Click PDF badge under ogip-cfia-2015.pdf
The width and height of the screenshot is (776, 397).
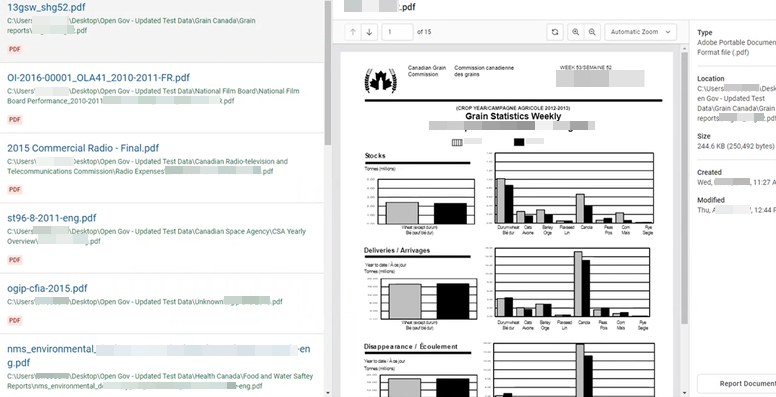[x=15, y=320]
